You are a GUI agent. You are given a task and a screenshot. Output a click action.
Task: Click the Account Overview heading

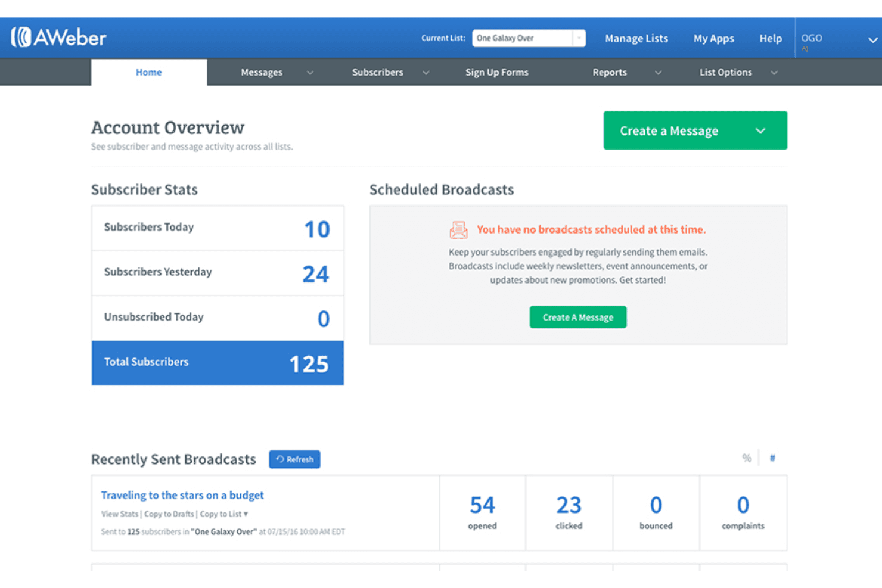tap(167, 127)
